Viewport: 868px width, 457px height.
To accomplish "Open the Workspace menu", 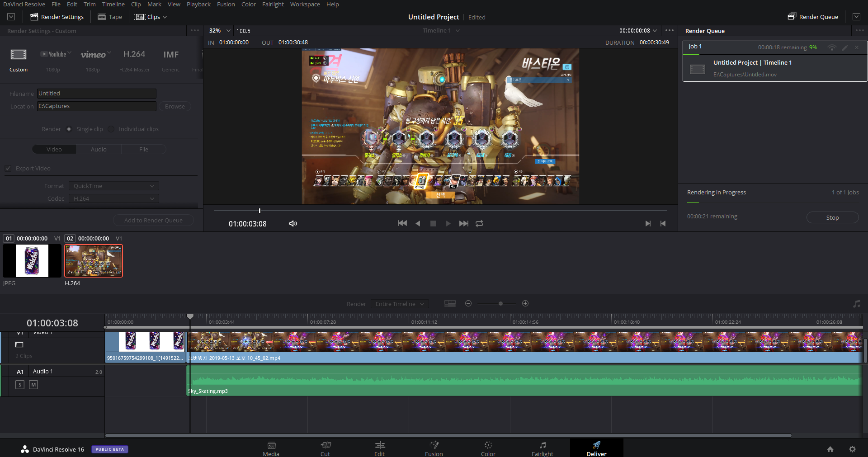I will (x=305, y=4).
